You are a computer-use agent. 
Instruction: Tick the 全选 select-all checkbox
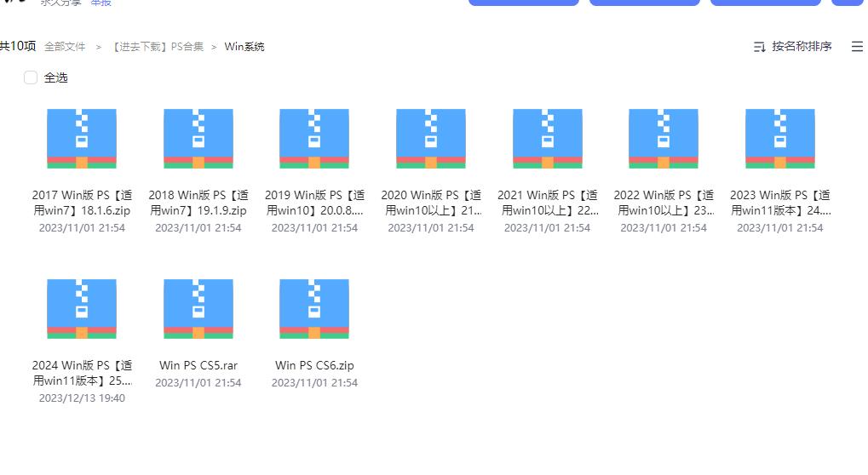point(31,77)
